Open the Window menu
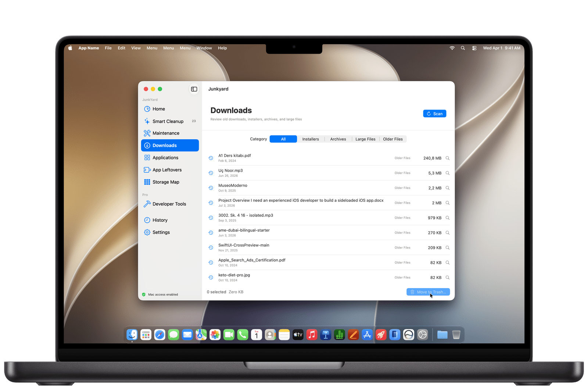Screen dimensions: 588x387 (x=204, y=48)
